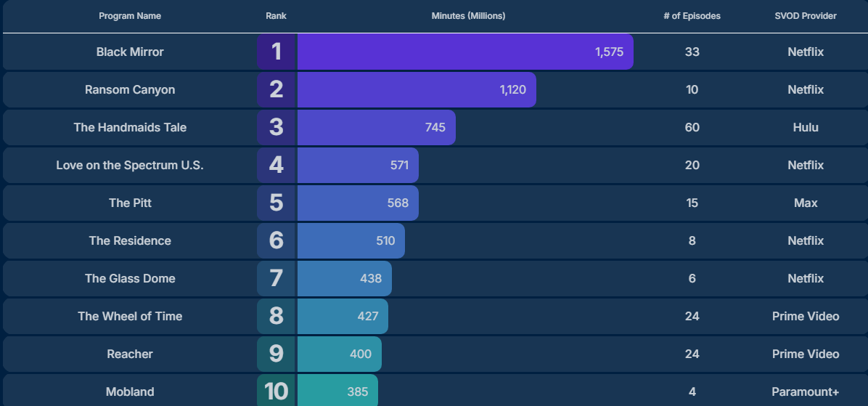Click the 1,120 minutes bar
This screenshot has width=868, height=406.
416,90
